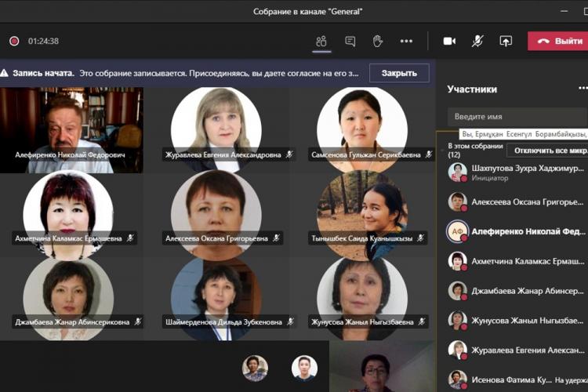Open the participants panel icon in toolbar
The height and width of the screenshot is (392, 588).
(x=321, y=41)
